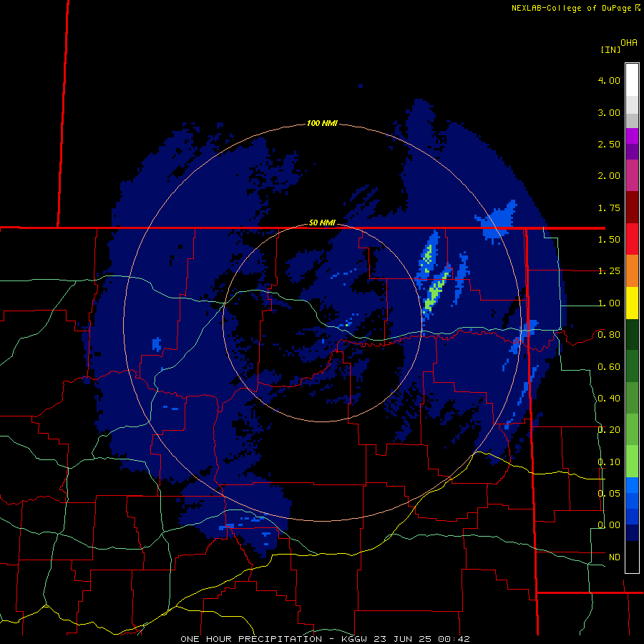
Task: Click the ND no-data legend label
Action: pyautogui.click(x=615, y=557)
